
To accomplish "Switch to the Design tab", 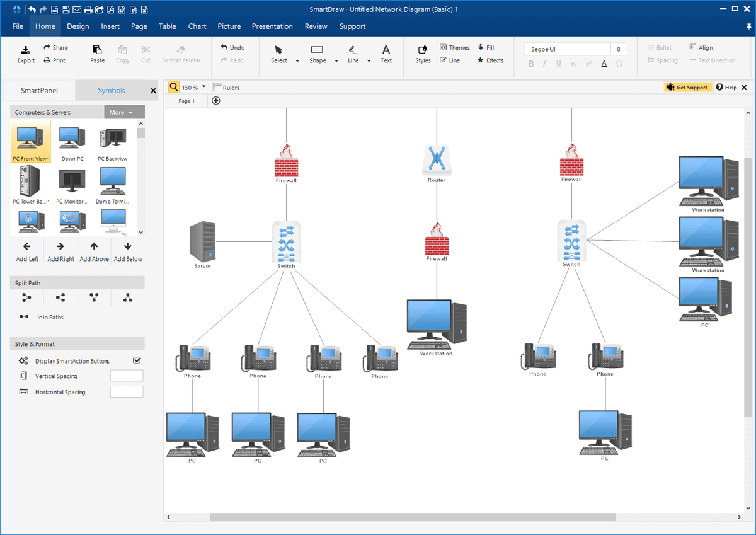I will point(77,26).
